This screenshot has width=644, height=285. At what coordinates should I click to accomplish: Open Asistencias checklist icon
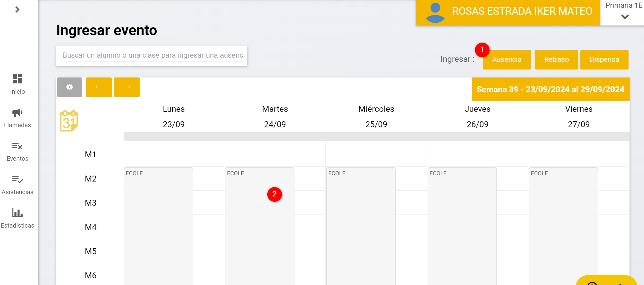click(17, 179)
